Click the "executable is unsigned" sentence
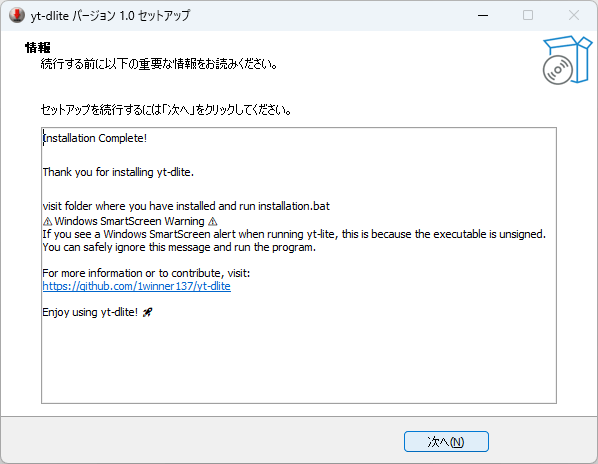This screenshot has height=464, width=598. [294, 234]
